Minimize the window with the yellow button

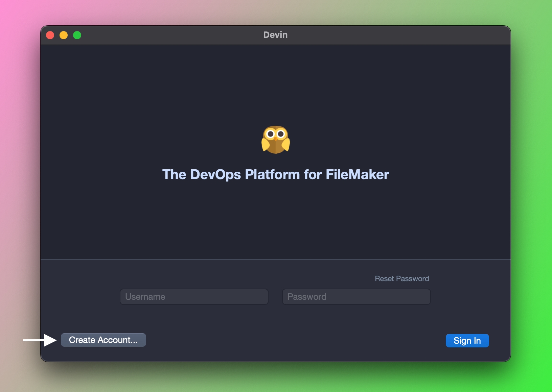[x=64, y=35]
